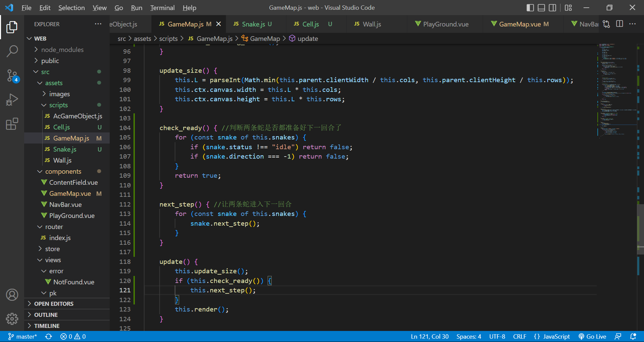
Task: Expand the images folder
Action: (x=67, y=94)
